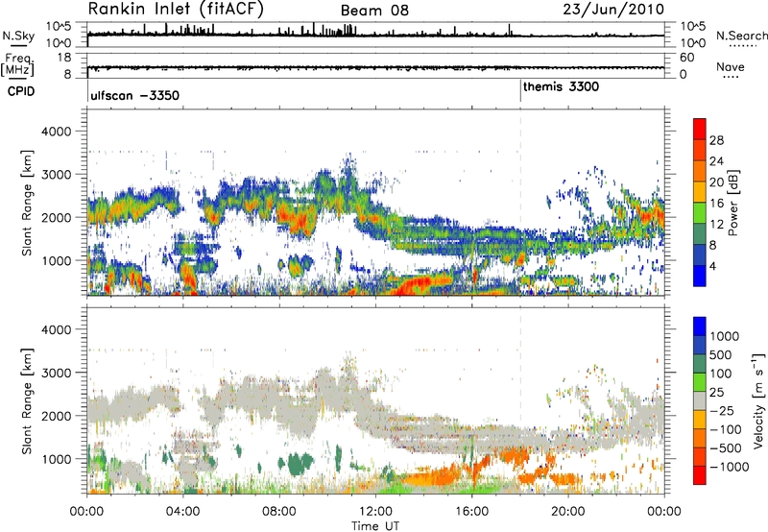Click the blue top Velocity colorbar segment

tap(700, 326)
